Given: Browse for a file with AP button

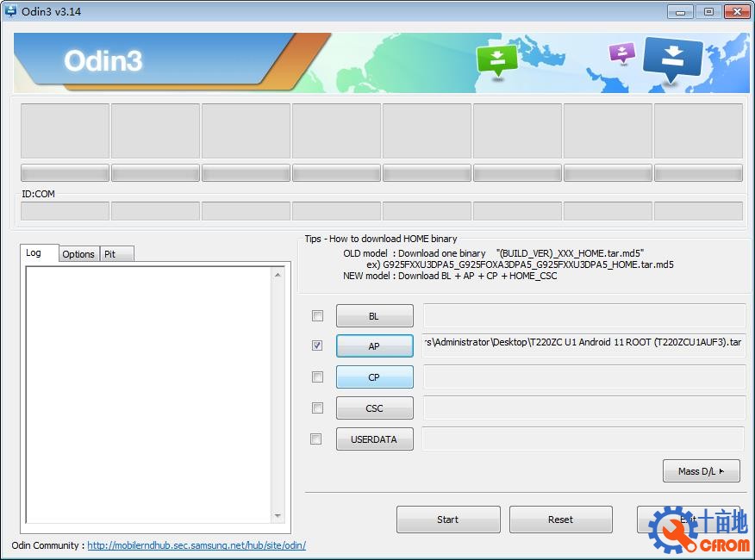Looking at the screenshot, I should coord(374,346).
